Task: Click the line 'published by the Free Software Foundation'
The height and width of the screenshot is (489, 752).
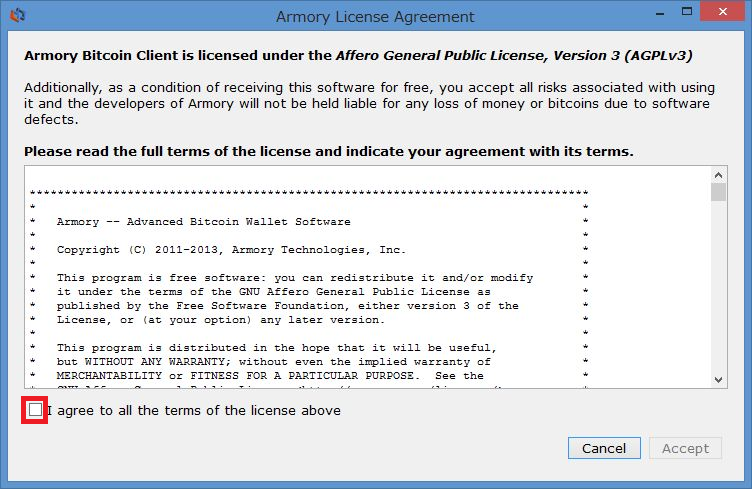Action: coord(287,305)
